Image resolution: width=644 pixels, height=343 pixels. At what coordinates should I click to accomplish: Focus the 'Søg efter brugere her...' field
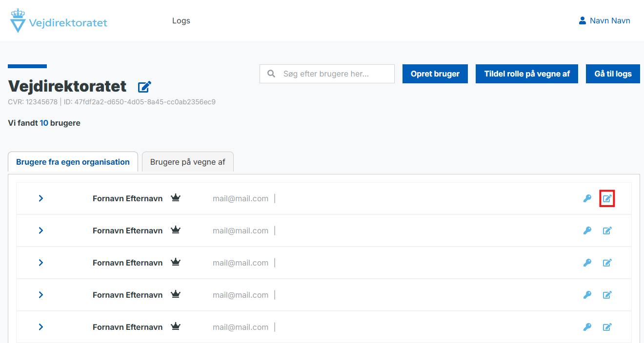[x=327, y=74]
